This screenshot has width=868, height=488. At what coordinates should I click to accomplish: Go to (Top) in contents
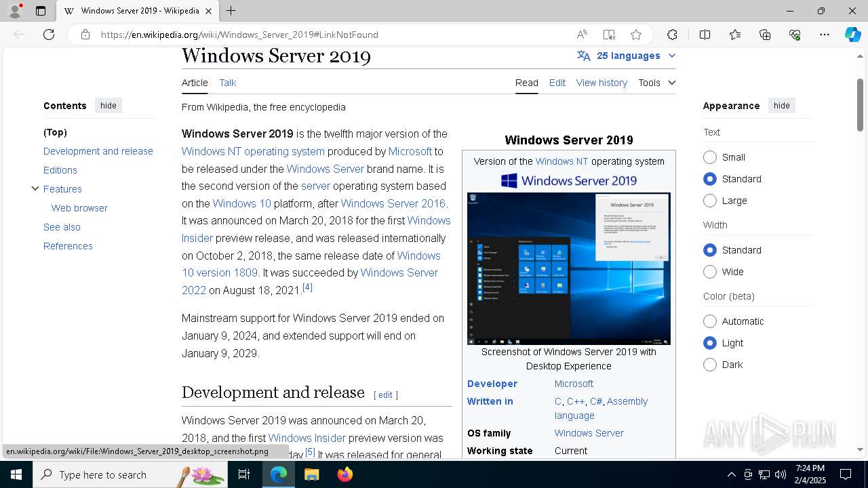tap(55, 132)
